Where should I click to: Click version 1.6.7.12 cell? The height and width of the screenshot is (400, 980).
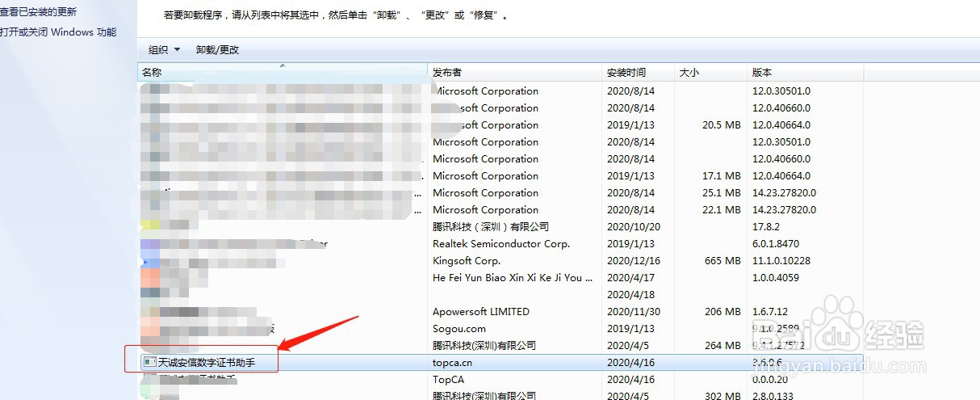pos(771,312)
